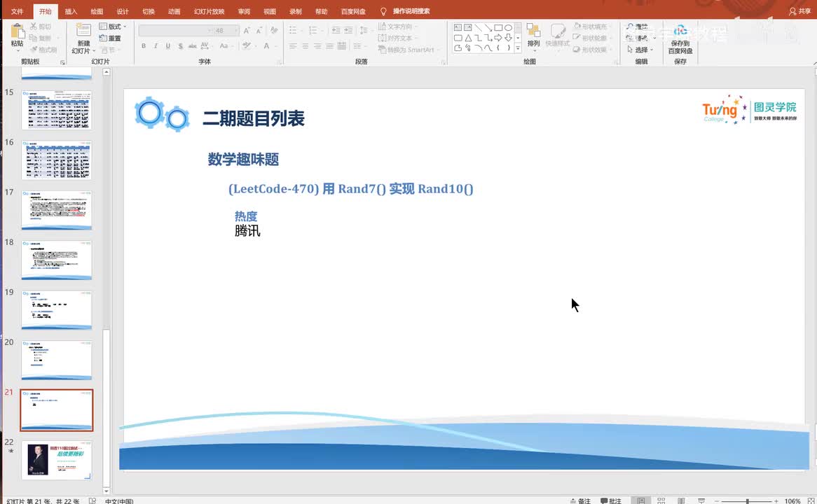Select slide 18 thumbnail
The width and height of the screenshot is (817, 504).
[56, 259]
